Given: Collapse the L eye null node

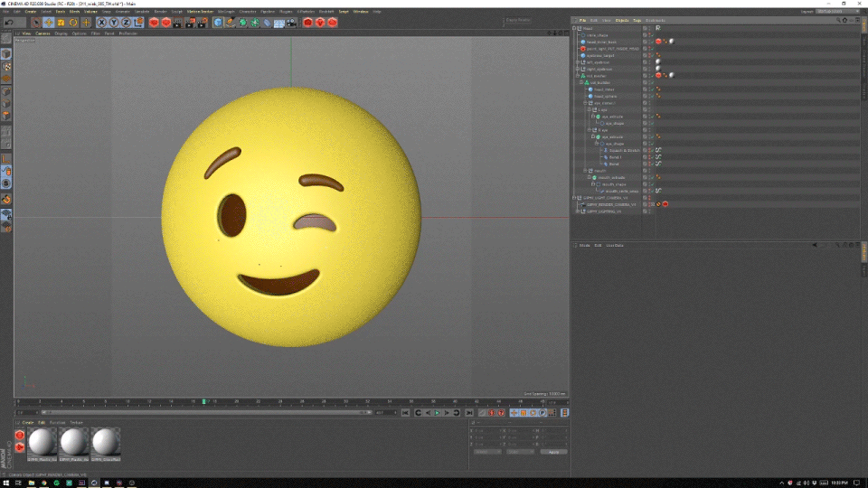Looking at the screenshot, I should click(x=590, y=109).
